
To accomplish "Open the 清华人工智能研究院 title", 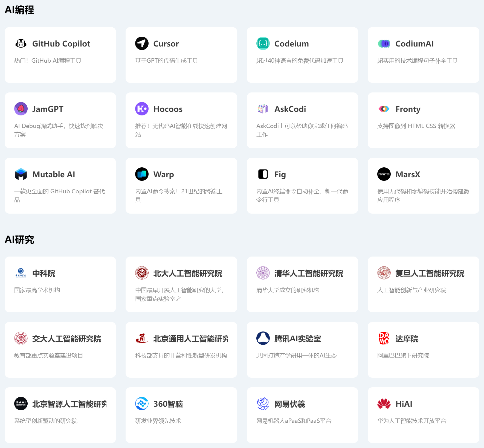I will coord(309,273).
